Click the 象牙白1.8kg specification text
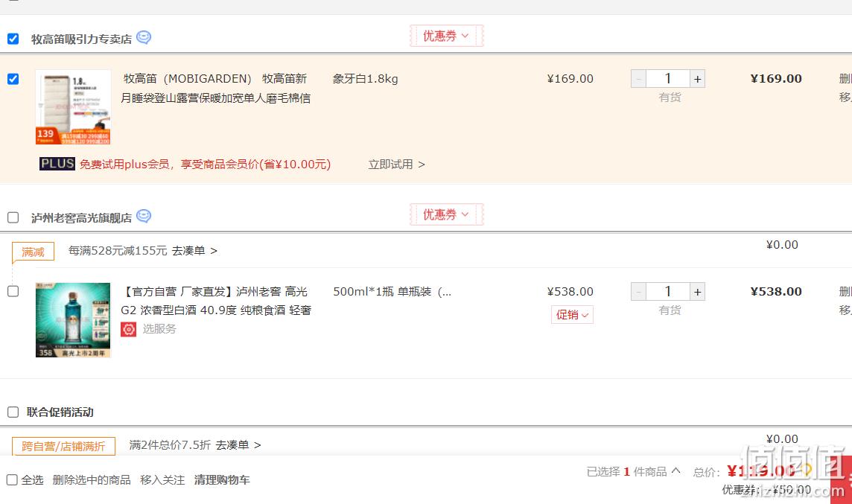The height and width of the screenshot is (504, 852). point(365,79)
